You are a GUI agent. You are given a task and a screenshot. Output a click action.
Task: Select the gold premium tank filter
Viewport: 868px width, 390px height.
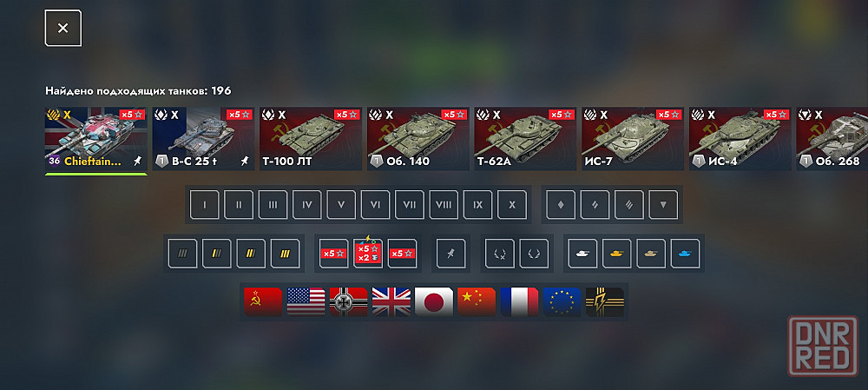[x=617, y=254]
